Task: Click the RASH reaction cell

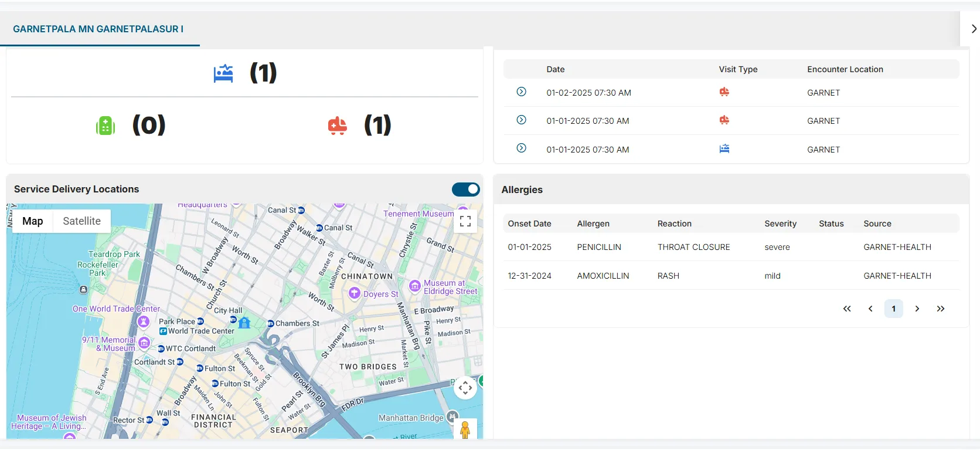Action: pyautogui.click(x=668, y=276)
